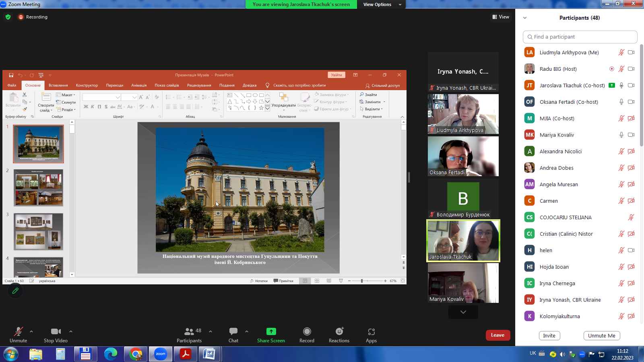Image resolution: width=644 pixels, height=362 pixels.
Task: Toggle Unmute microphone in meeting toolbar
Action: click(x=18, y=332)
